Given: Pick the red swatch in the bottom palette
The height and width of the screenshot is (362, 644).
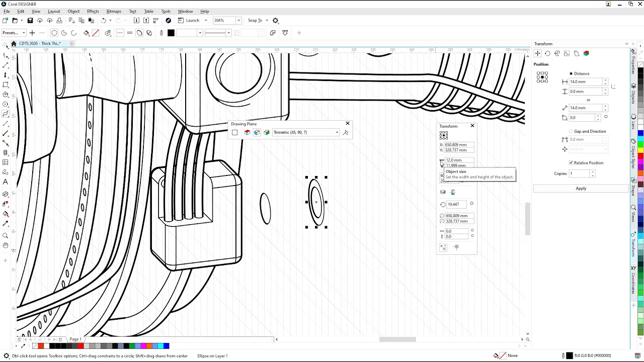Looking at the screenshot, I should [80, 346].
